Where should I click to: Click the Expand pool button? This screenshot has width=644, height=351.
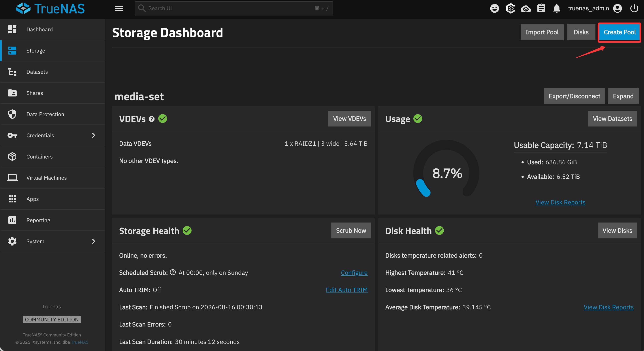[x=623, y=96]
